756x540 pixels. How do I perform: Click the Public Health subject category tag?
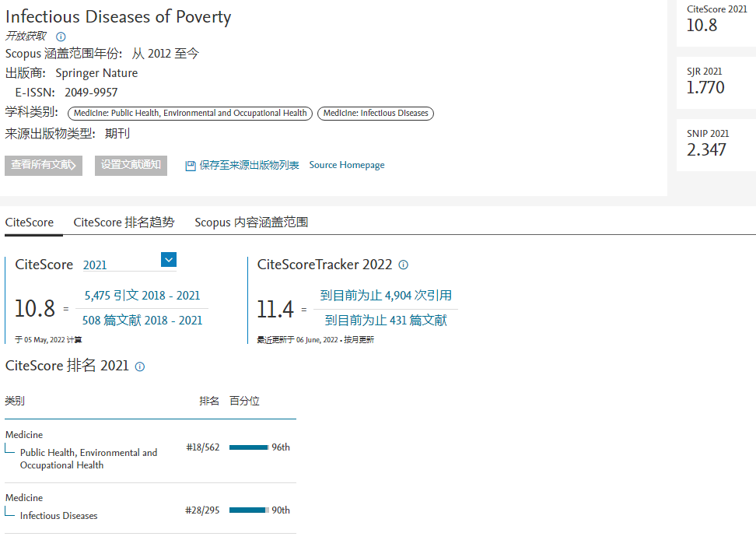(191, 114)
